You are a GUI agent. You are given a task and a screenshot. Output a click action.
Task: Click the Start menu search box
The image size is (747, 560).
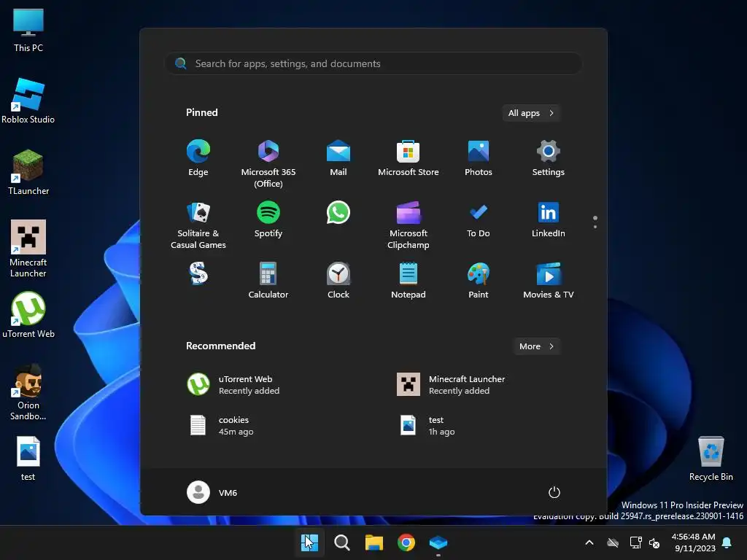(373, 63)
